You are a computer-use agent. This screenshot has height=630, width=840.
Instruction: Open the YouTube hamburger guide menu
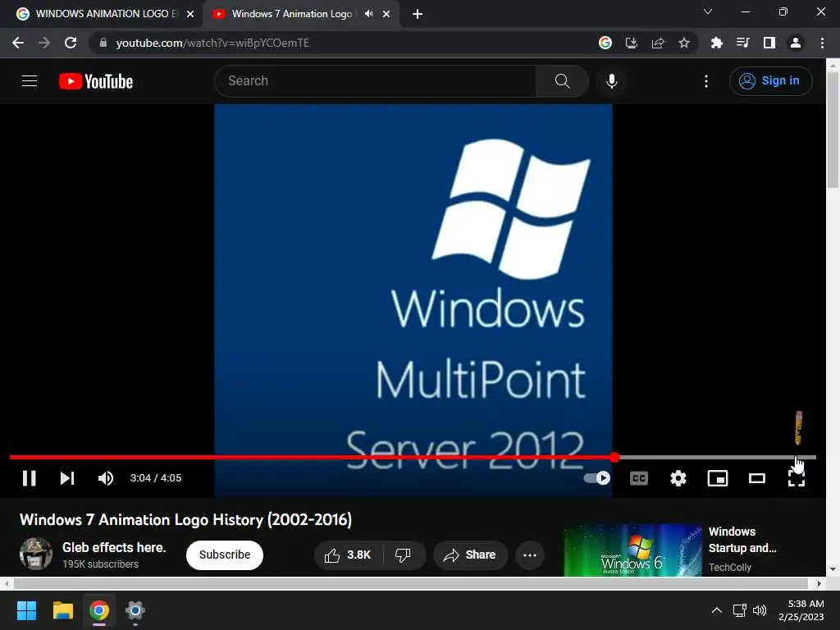pos(30,81)
